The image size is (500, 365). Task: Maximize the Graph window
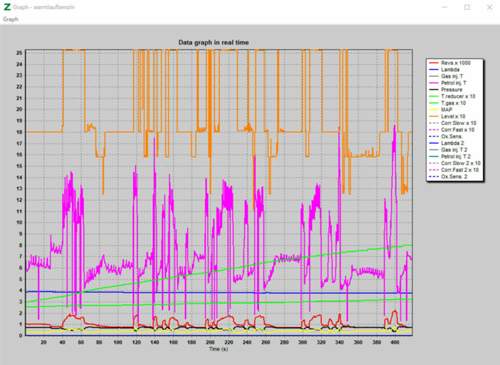coord(467,7)
